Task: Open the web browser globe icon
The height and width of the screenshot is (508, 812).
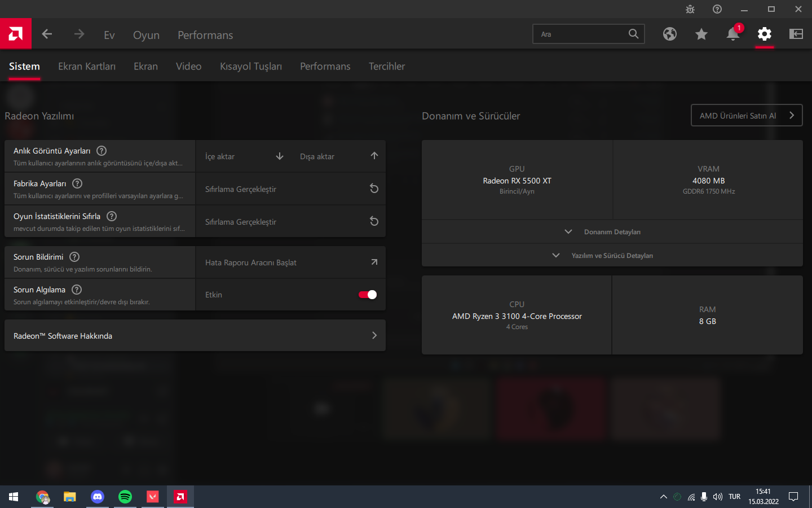Action: coord(670,34)
